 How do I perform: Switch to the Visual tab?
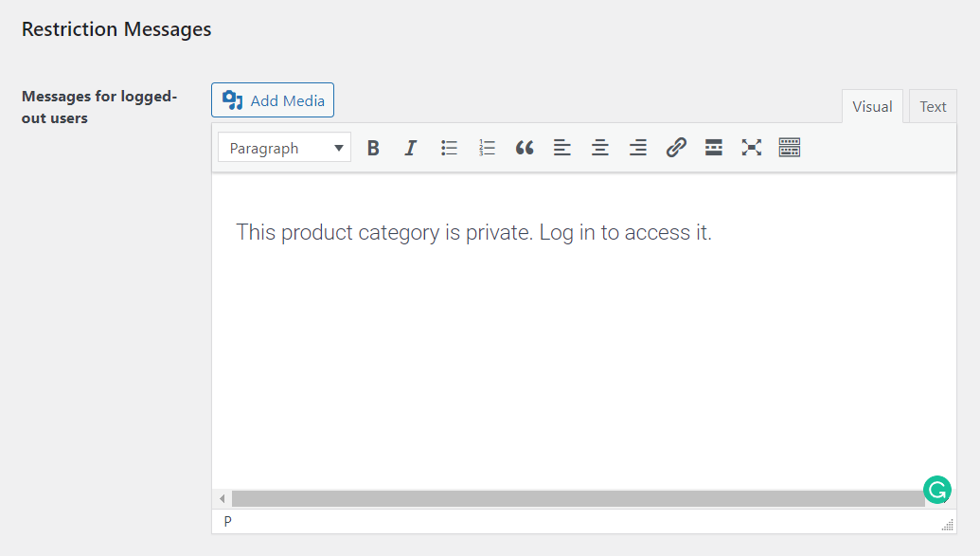tap(872, 106)
